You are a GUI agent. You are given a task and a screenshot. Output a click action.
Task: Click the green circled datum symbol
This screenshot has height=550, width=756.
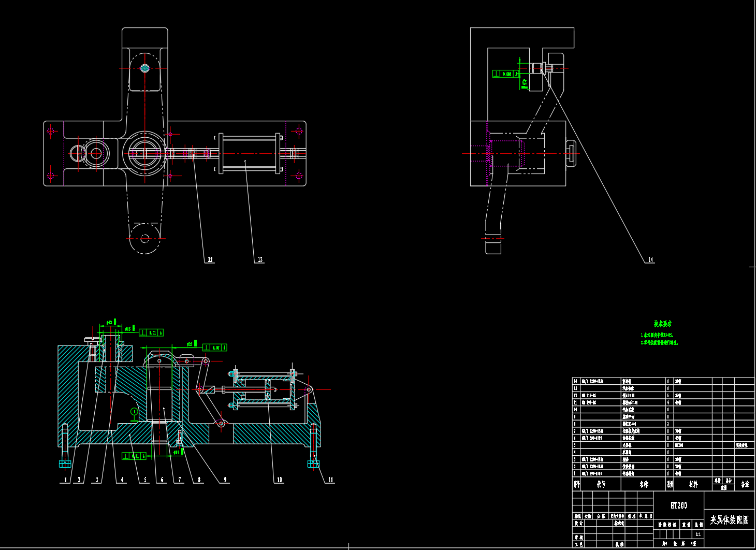(x=134, y=412)
